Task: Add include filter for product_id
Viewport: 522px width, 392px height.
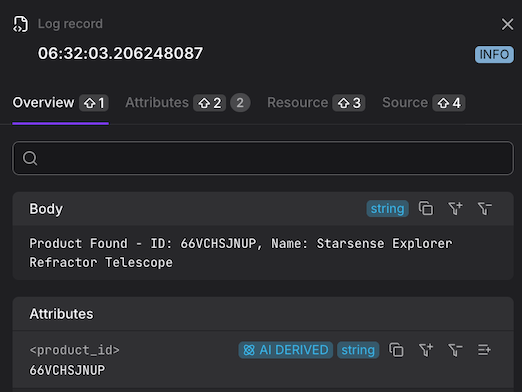Action: [426, 350]
